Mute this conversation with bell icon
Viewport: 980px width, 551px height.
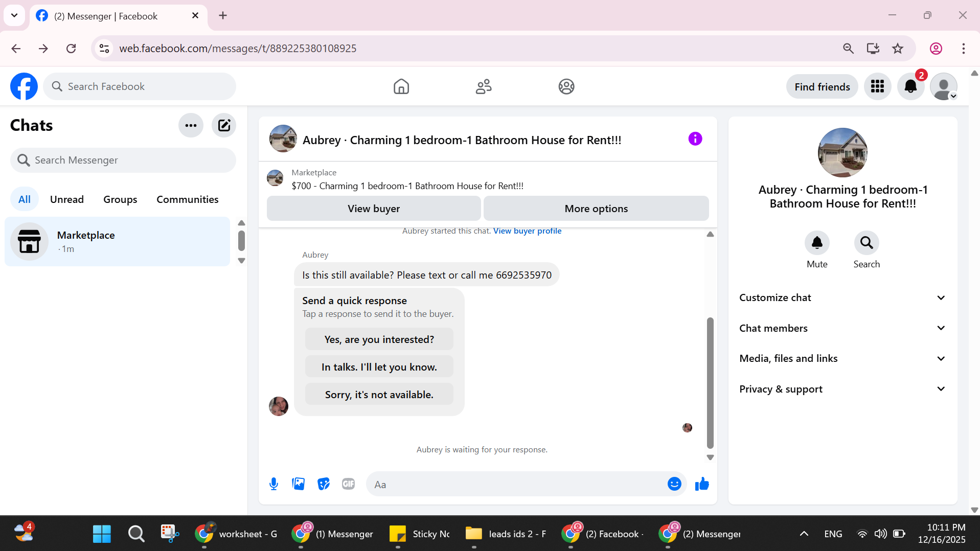(x=817, y=242)
